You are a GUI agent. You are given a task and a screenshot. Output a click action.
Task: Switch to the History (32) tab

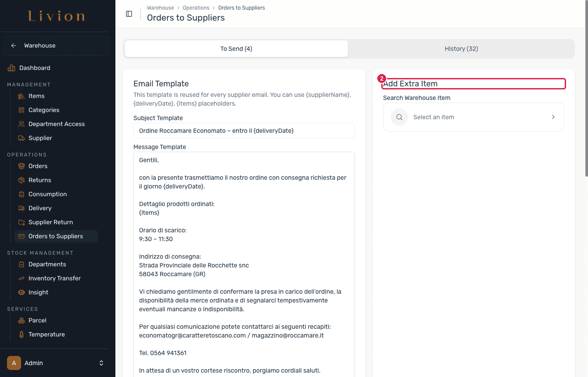point(461,49)
